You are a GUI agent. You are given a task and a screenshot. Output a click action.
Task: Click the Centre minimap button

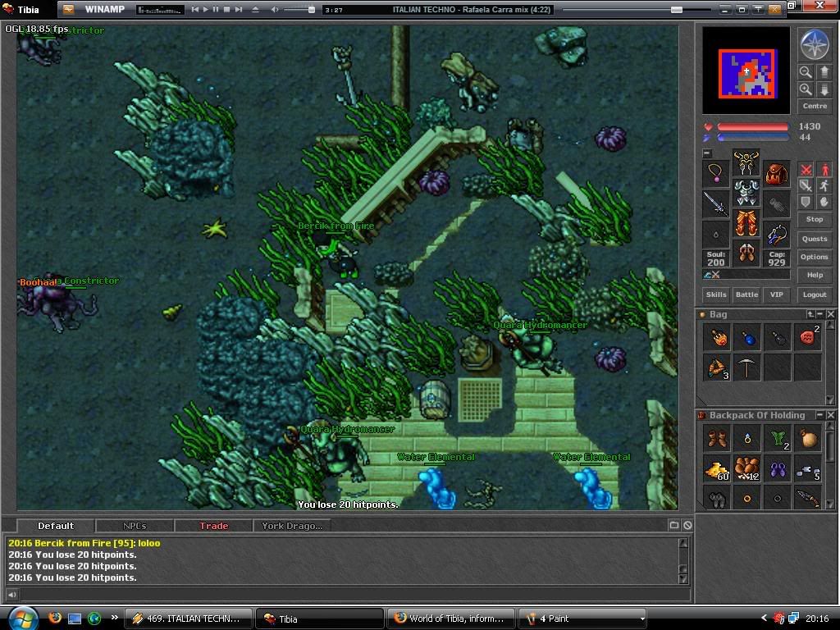(x=815, y=106)
